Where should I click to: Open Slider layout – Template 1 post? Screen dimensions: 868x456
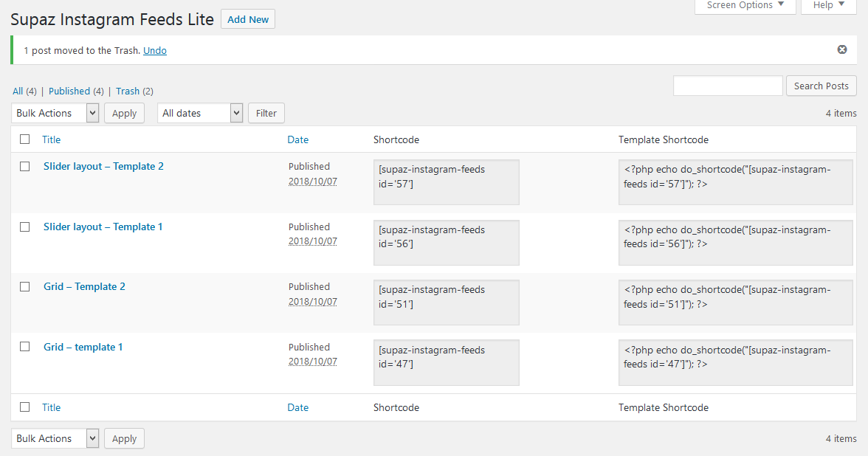click(x=103, y=227)
